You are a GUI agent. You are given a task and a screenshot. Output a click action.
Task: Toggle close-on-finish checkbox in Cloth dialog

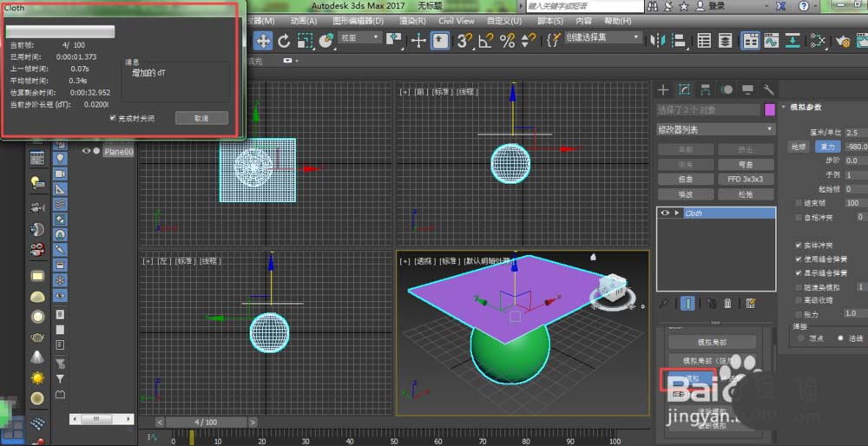click(x=113, y=118)
